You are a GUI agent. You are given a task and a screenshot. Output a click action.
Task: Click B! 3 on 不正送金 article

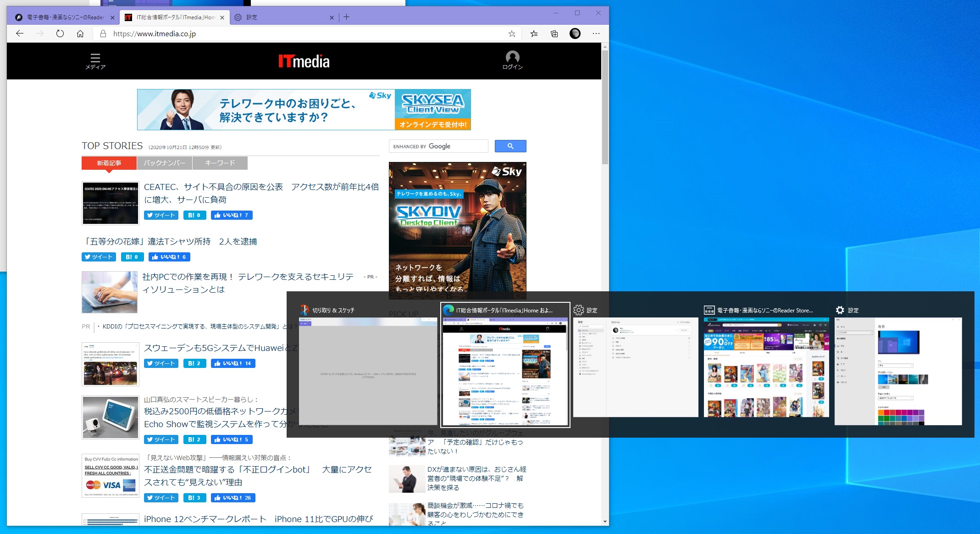[x=194, y=498]
